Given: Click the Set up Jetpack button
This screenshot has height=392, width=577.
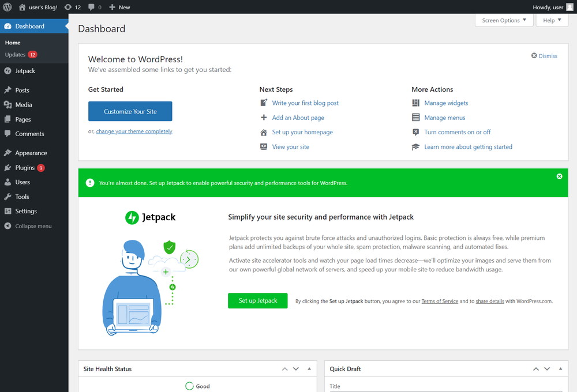Looking at the screenshot, I should point(257,301).
